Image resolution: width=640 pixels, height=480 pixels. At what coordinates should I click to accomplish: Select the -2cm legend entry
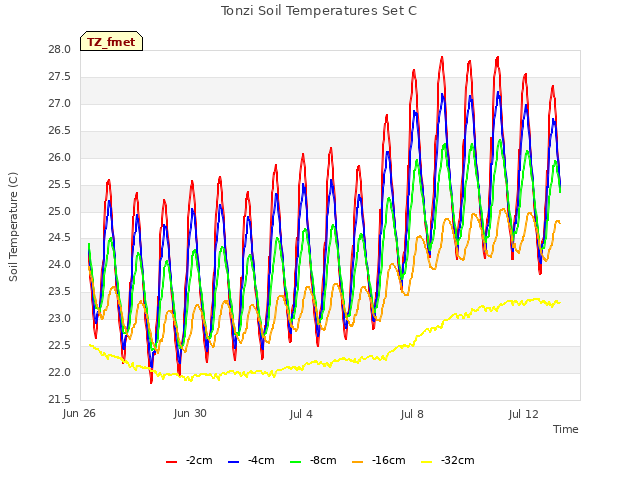[189, 460]
